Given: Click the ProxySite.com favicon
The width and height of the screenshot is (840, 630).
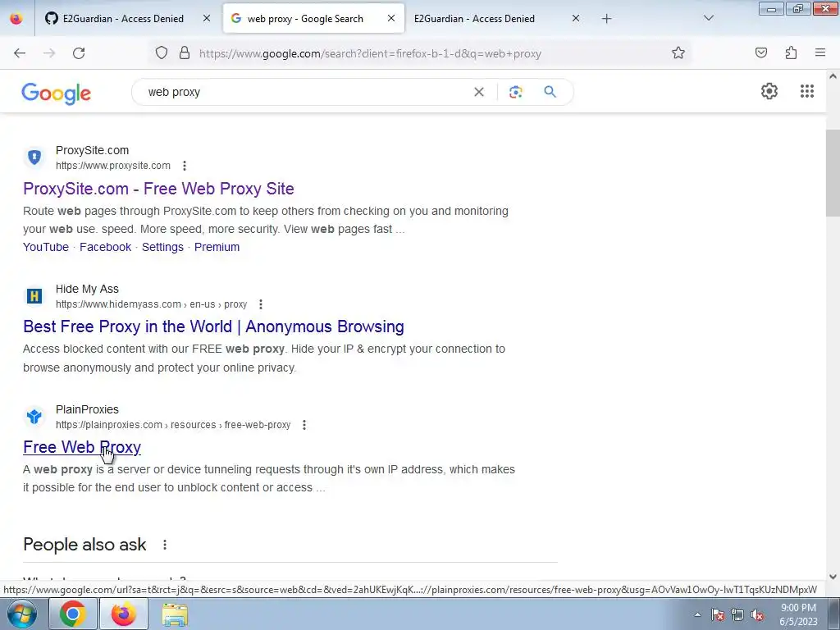Looking at the screenshot, I should (x=34, y=157).
